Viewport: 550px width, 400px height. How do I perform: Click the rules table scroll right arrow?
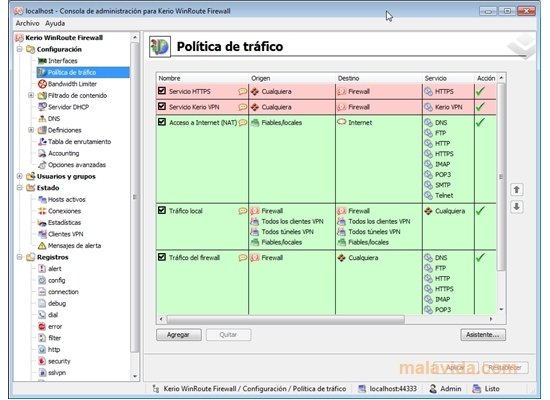coord(491,319)
